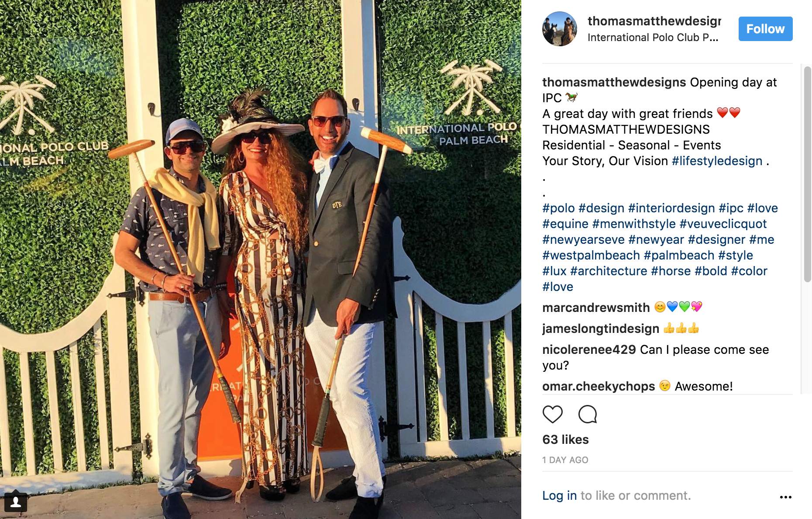
Task: View marcandrewsmith commenter profile
Action: click(x=596, y=308)
